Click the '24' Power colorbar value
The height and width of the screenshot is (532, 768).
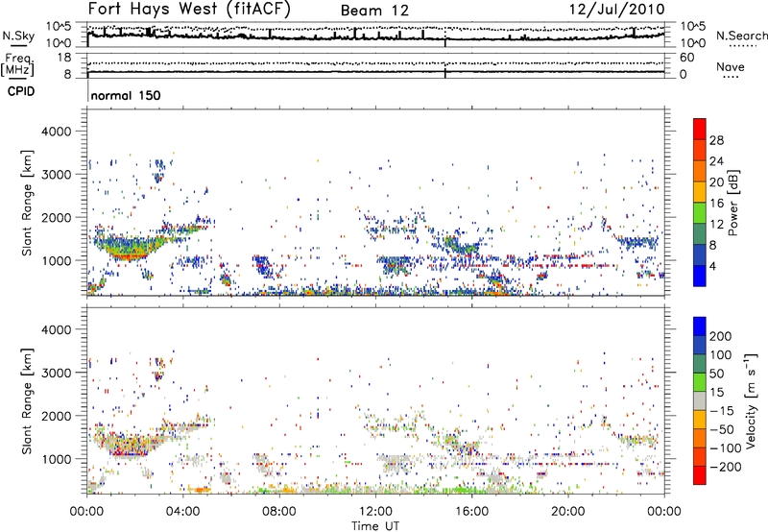[x=716, y=161]
